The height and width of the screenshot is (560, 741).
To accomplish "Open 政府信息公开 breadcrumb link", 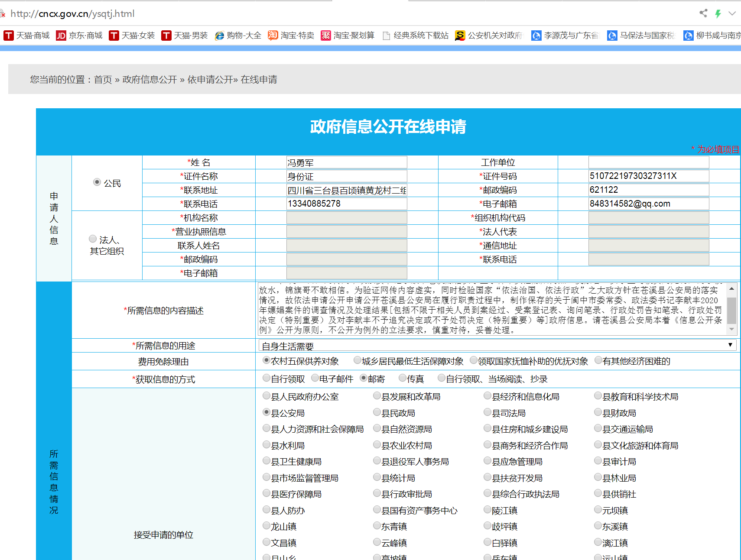I will coord(149,80).
